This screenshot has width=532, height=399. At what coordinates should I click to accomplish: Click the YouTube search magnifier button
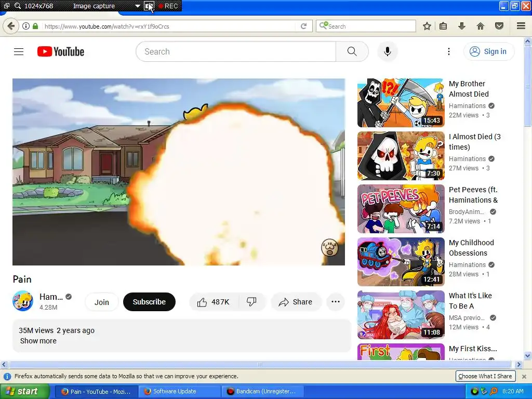(x=352, y=51)
